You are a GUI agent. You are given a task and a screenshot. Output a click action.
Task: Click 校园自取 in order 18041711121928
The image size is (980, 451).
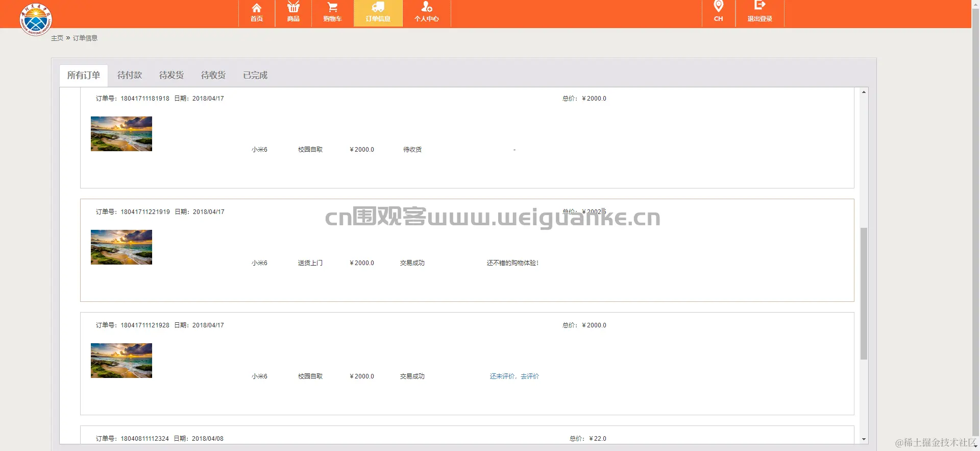[x=310, y=376]
